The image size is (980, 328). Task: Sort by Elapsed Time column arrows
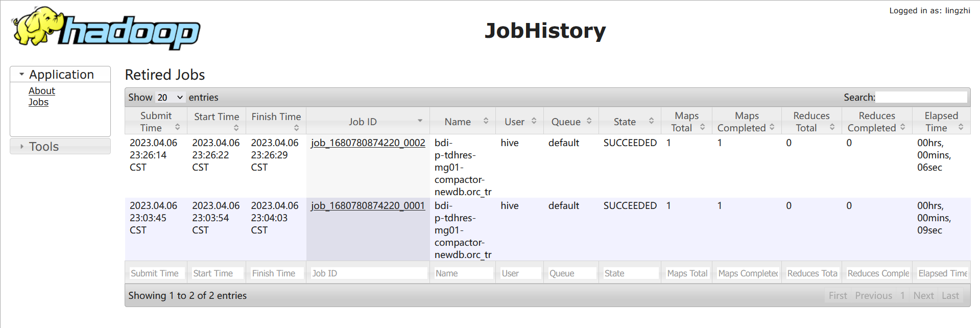[961, 127]
